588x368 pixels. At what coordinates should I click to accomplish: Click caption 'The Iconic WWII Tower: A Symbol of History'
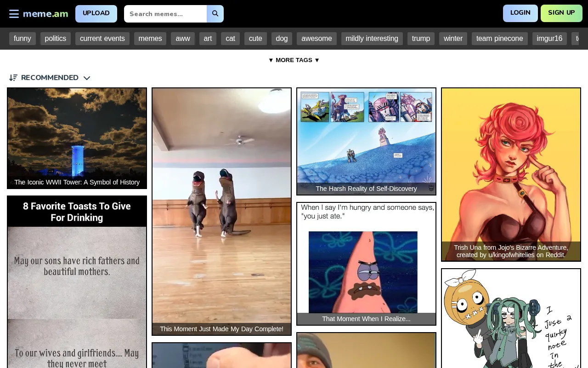(x=77, y=182)
